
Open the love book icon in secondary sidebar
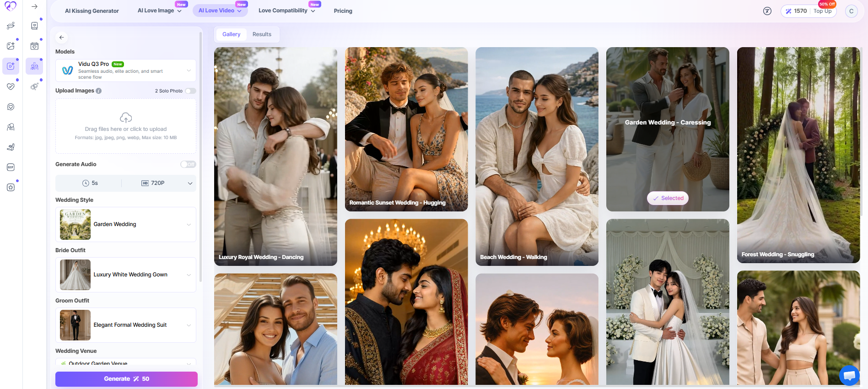click(x=34, y=26)
